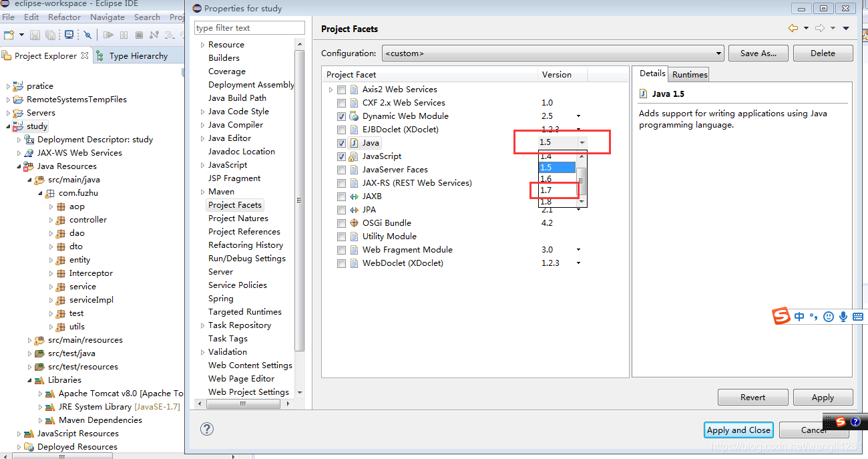Open the WebDoclet (XDoclet) version dropdown
Screen dimensions: 868x459
[578, 263]
